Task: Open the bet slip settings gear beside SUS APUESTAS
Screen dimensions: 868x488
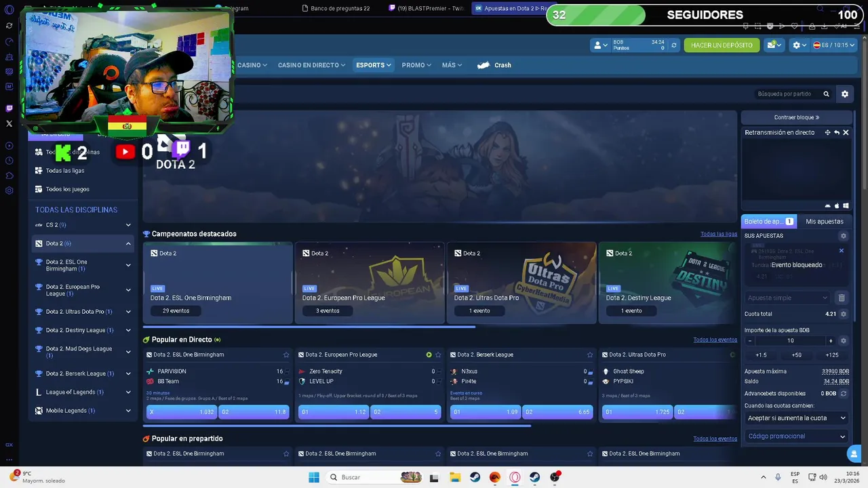Action: click(x=844, y=236)
